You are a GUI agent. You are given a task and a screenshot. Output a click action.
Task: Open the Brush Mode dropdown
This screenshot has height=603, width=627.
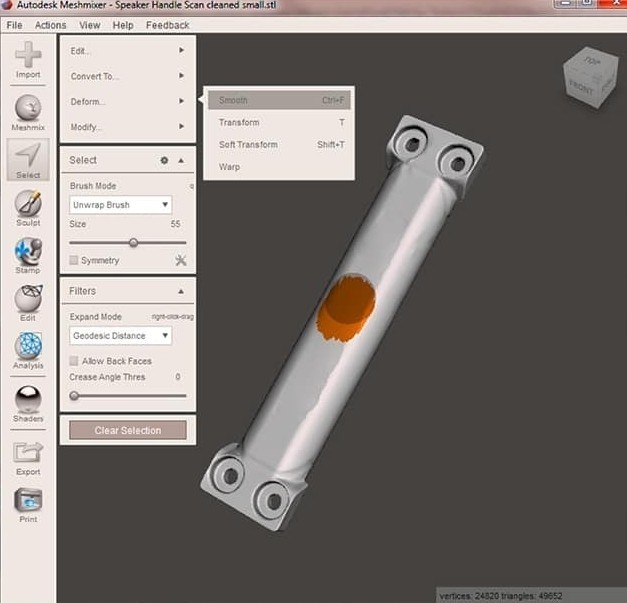pos(121,205)
